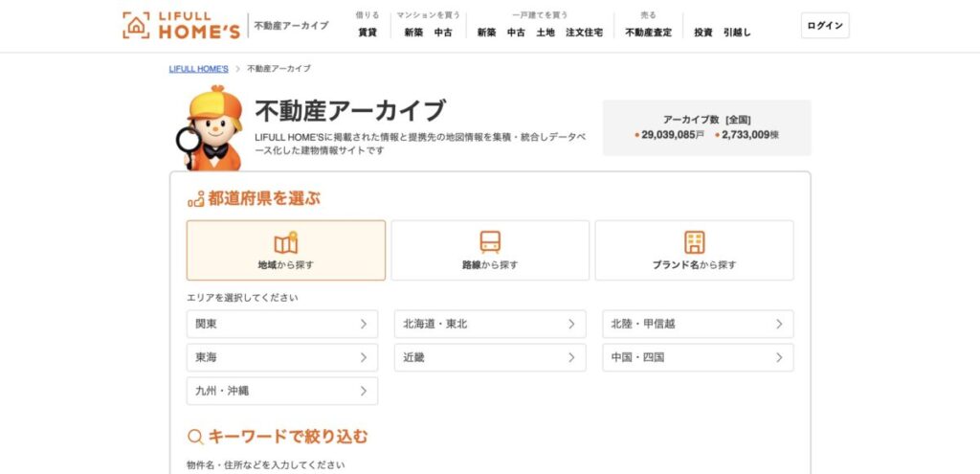Click the 29,039,085戸 archive count

point(669,134)
